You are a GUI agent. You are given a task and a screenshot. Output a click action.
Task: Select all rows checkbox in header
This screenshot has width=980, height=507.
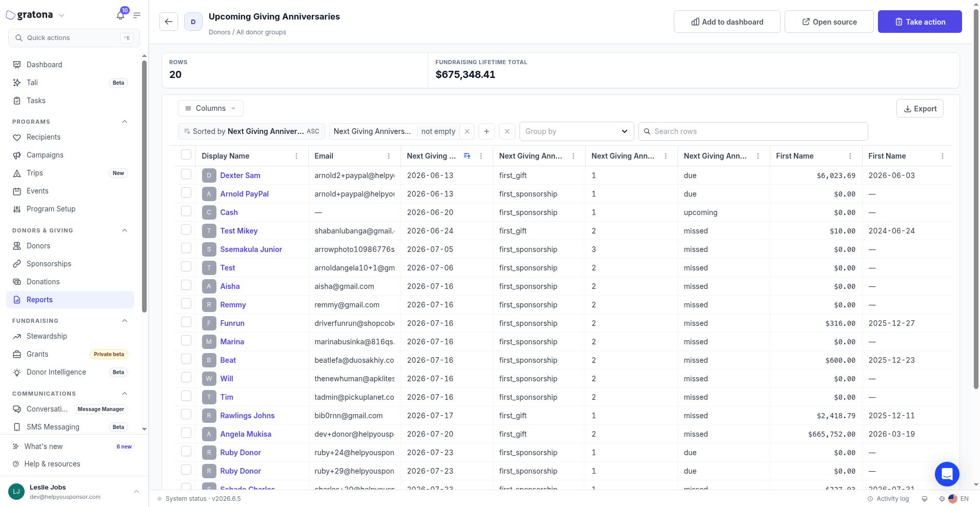[x=186, y=155]
